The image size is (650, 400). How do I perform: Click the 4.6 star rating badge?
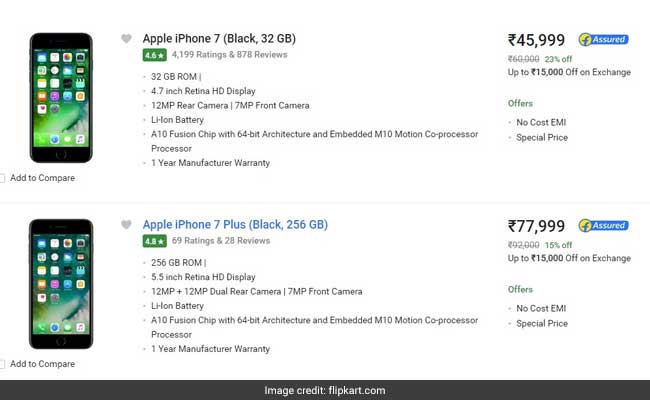click(153, 56)
